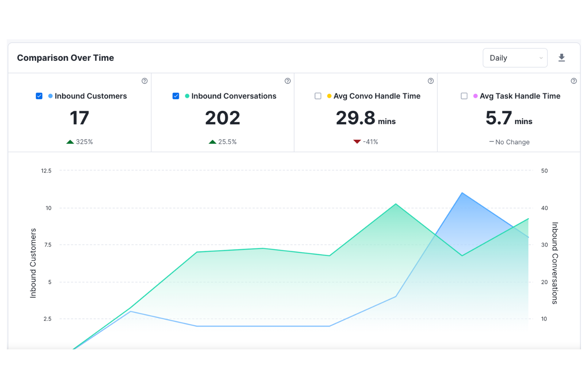Image resolution: width=588 pixels, height=392 pixels.
Task: Click the green Inbound Conversations legend dot
Action: pyautogui.click(x=186, y=96)
